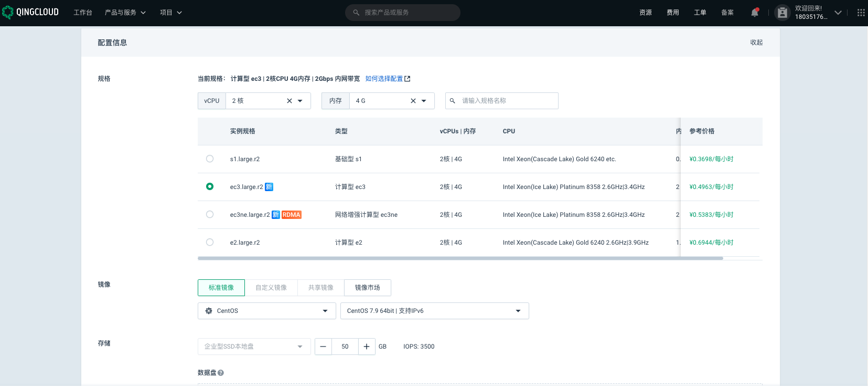Screen dimensions: 868x388
Task: Open the apps grid icon
Action: click(x=861, y=13)
